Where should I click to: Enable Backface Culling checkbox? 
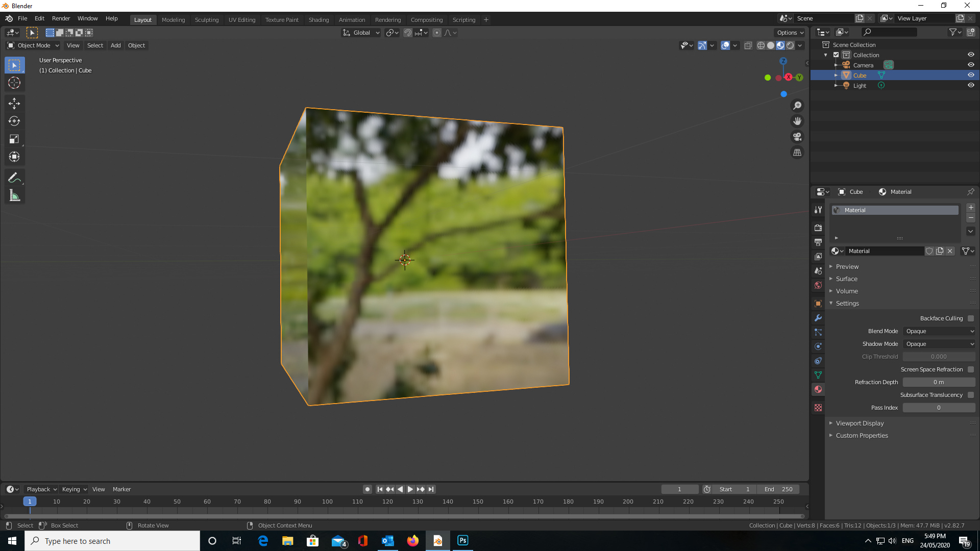click(971, 318)
